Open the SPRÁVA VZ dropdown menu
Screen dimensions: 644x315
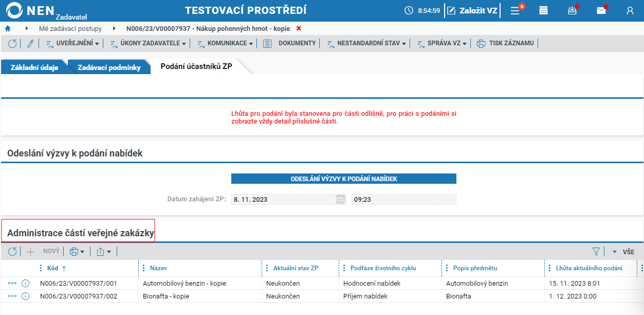[x=441, y=44]
